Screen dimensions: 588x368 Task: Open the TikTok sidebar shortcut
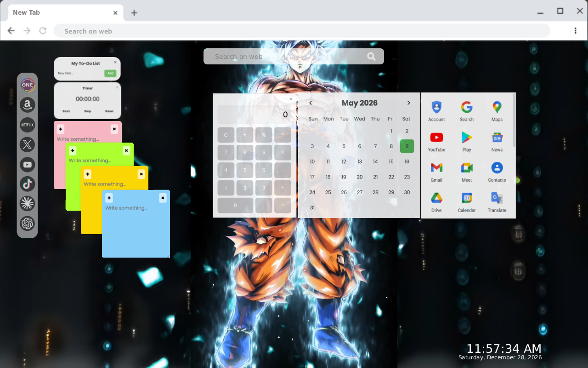[27, 184]
